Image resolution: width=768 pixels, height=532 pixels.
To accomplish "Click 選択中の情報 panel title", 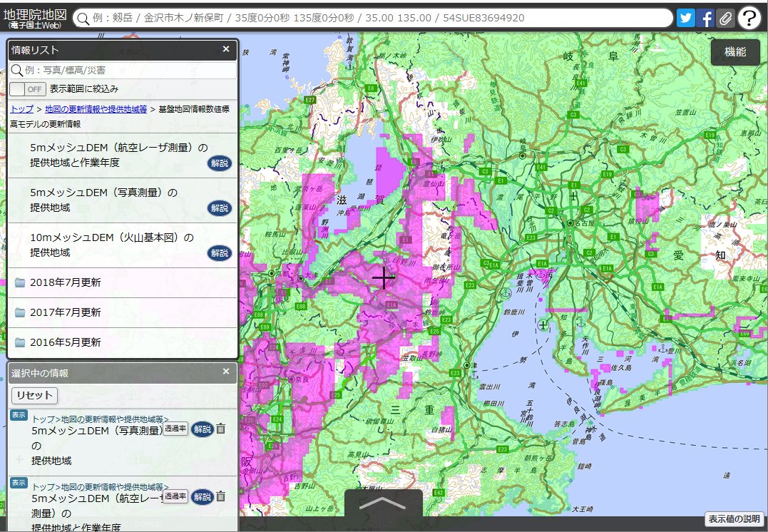I will (x=40, y=373).
